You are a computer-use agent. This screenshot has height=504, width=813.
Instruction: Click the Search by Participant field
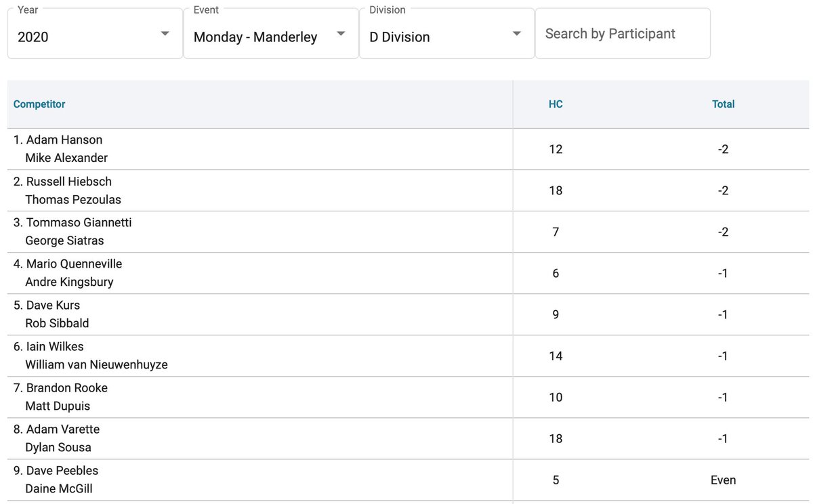[623, 33]
